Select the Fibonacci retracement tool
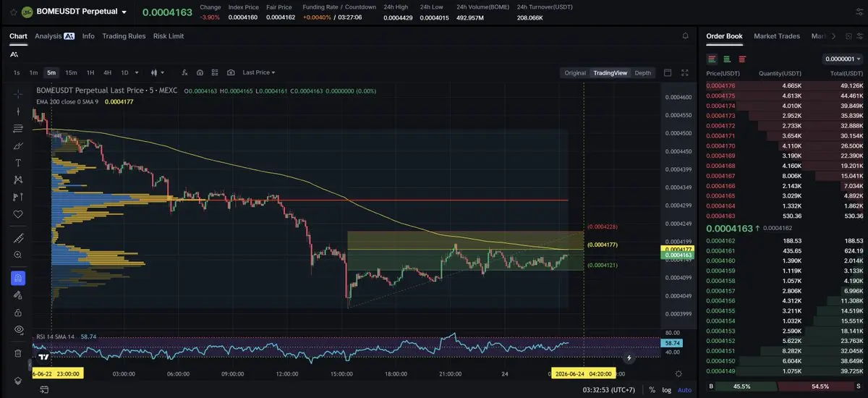 coord(18,128)
